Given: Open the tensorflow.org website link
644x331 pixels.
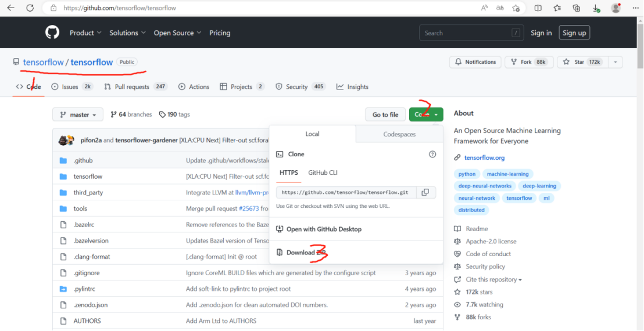Looking at the screenshot, I should click(484, 157).
